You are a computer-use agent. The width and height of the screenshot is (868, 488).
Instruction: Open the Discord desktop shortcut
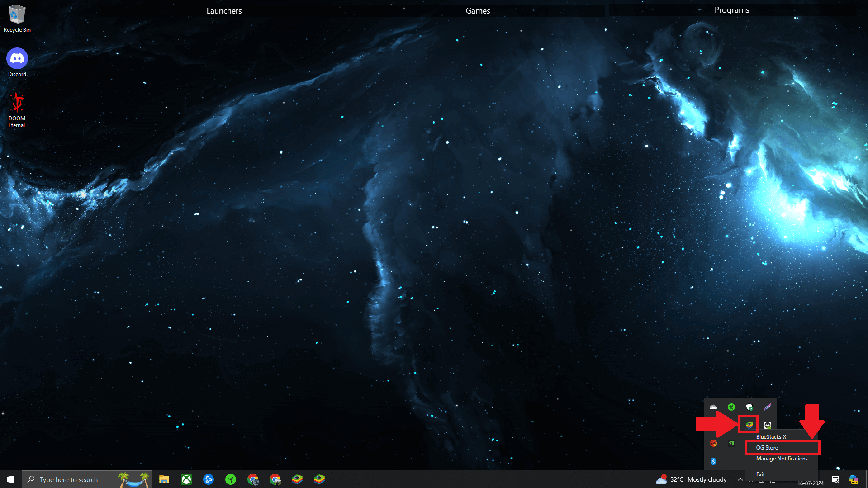(x=17, y=59)
